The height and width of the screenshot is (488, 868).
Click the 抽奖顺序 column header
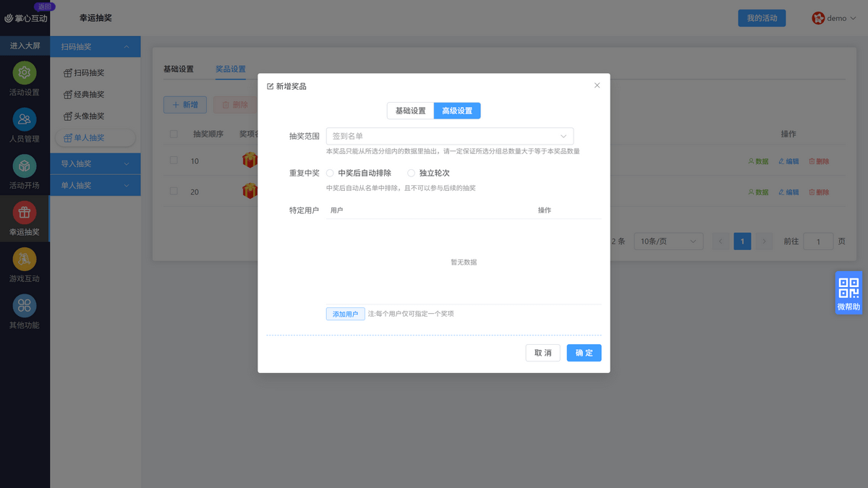click(x=208, y=134)
